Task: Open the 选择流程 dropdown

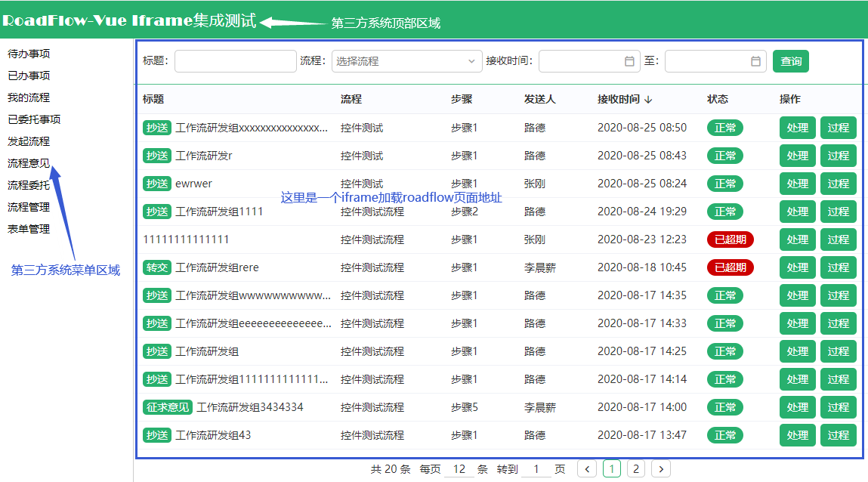Action: [x=406, y=61]
